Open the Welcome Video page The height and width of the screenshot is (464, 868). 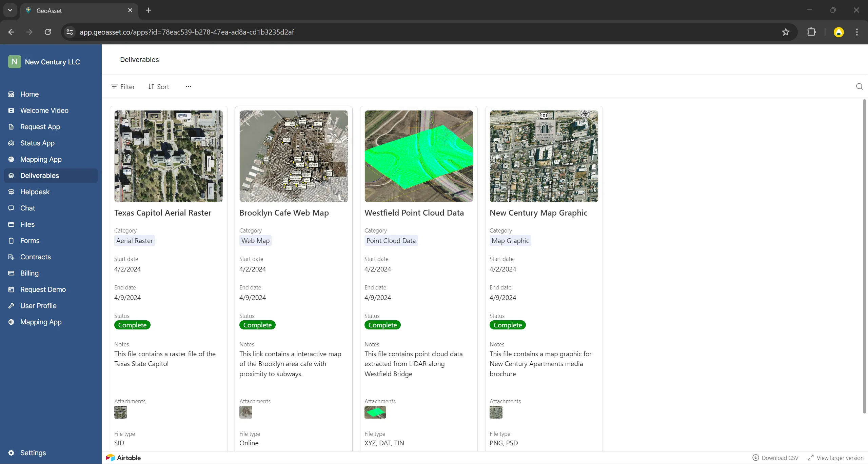click(x=44, y=110)
